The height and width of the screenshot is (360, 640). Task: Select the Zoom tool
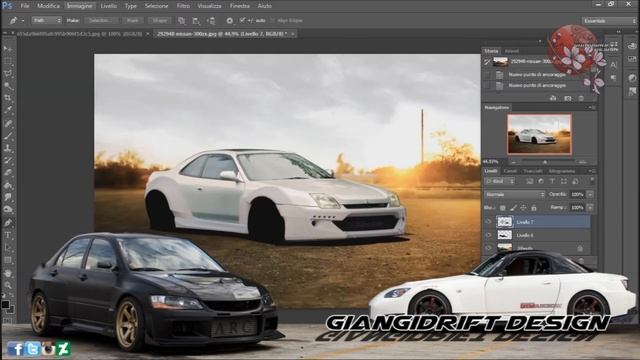click(x=8, y=285)
